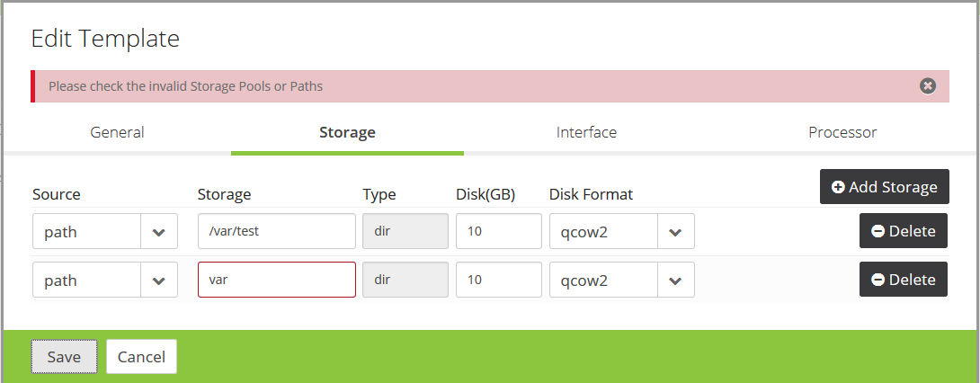
Task: Go to the Processor tab
Action: [x=842, y=132]
